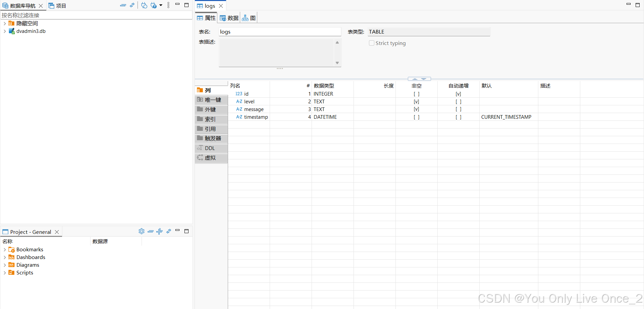Select DDL section

pos(211,148)
